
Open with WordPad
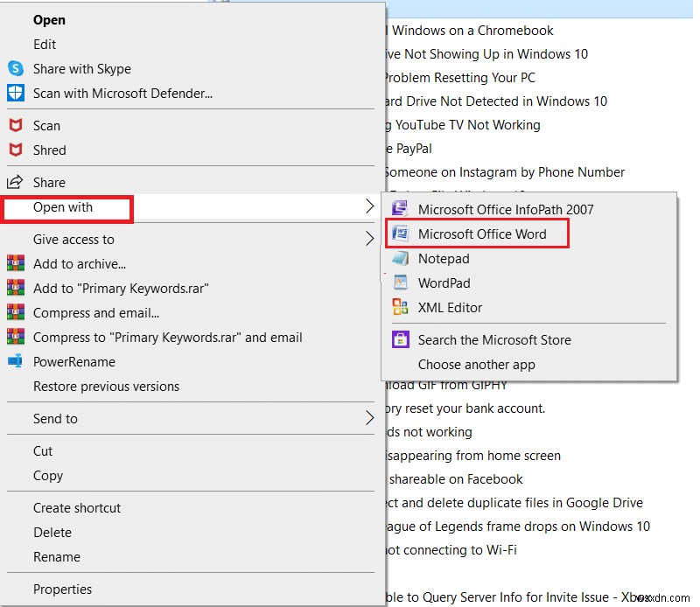(529, 283)
